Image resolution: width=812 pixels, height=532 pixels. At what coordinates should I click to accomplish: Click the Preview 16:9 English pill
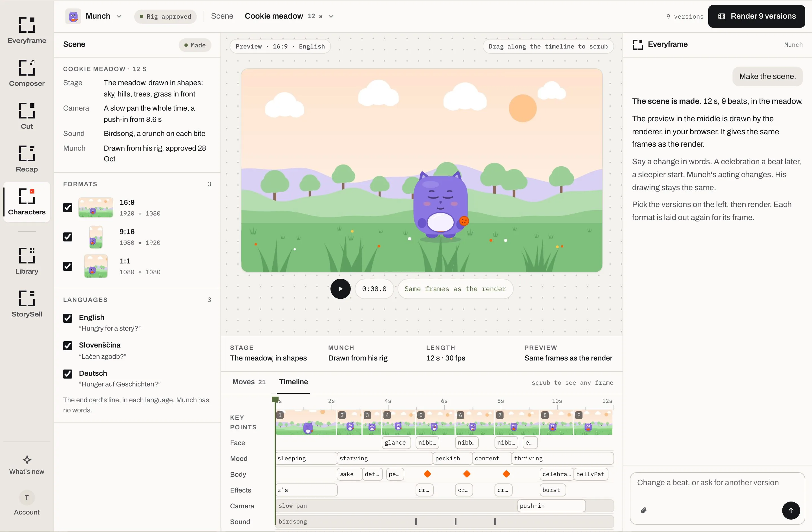(280, 47)
